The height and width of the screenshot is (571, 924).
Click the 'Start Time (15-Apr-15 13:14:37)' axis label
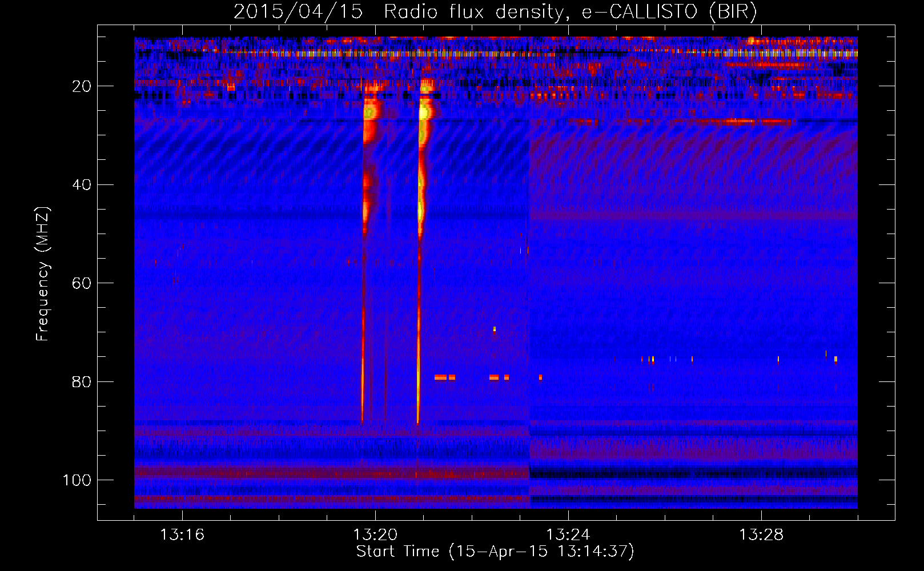pyautogui.click(x=495, y=552)
